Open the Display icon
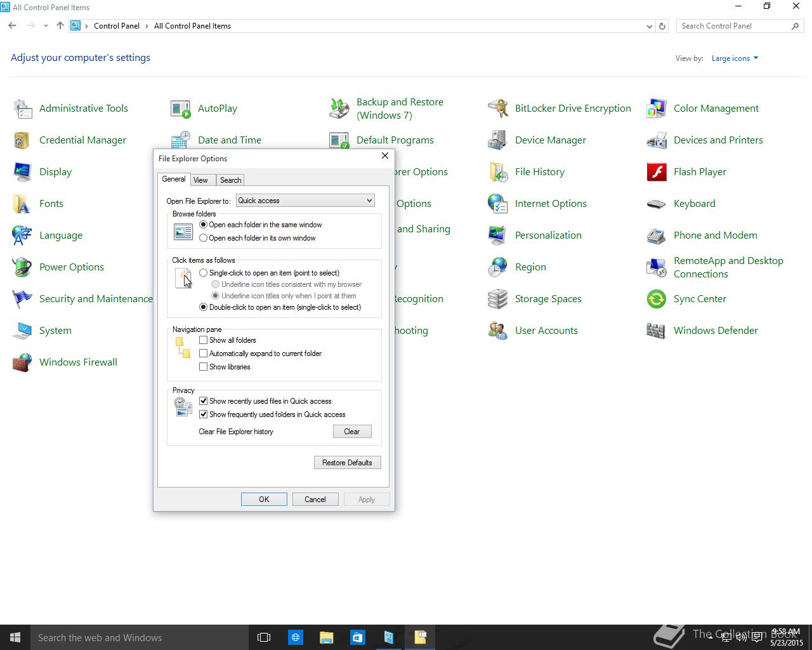Screen dimensions: 812x650 (x=22, y=172)
